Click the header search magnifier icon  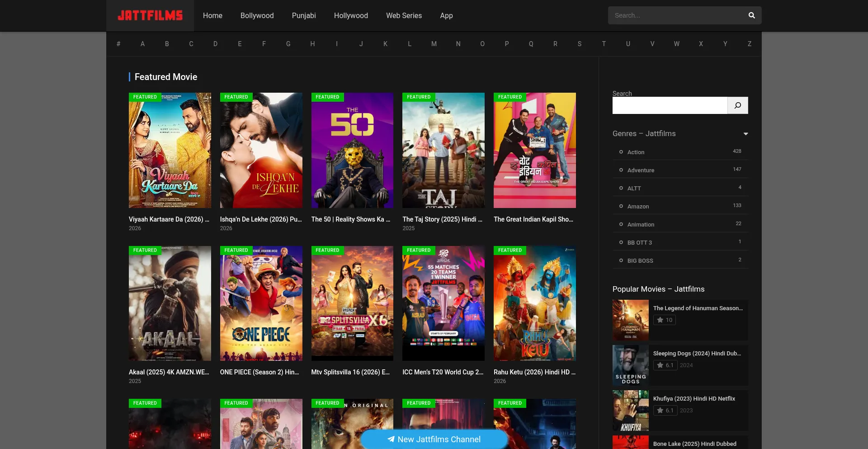coord(751,15)
